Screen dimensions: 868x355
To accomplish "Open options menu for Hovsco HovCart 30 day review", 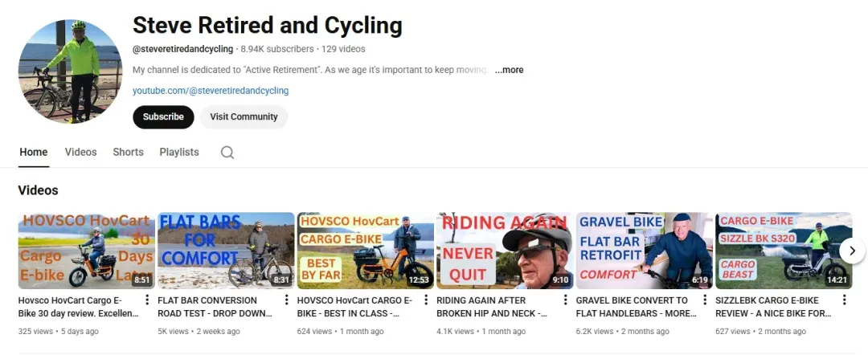I will point(147,300).
